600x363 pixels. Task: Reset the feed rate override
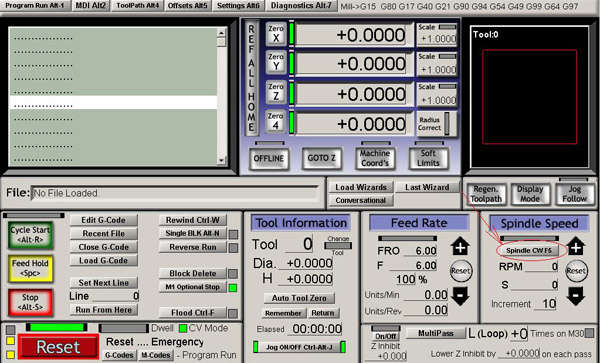(x=461, y=271)
